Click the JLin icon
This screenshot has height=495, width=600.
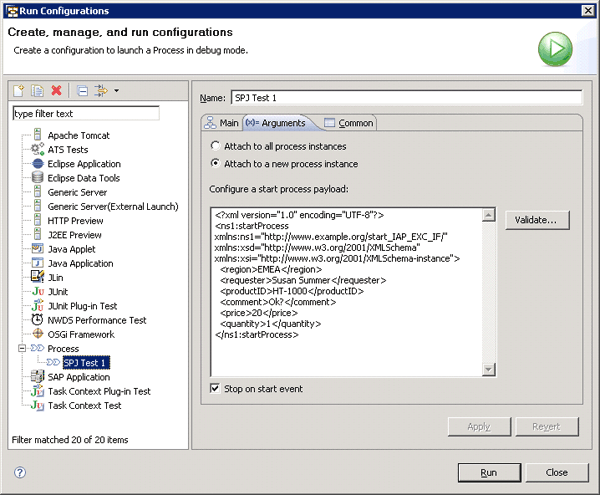pyautogui.click(x=38, y=277)
